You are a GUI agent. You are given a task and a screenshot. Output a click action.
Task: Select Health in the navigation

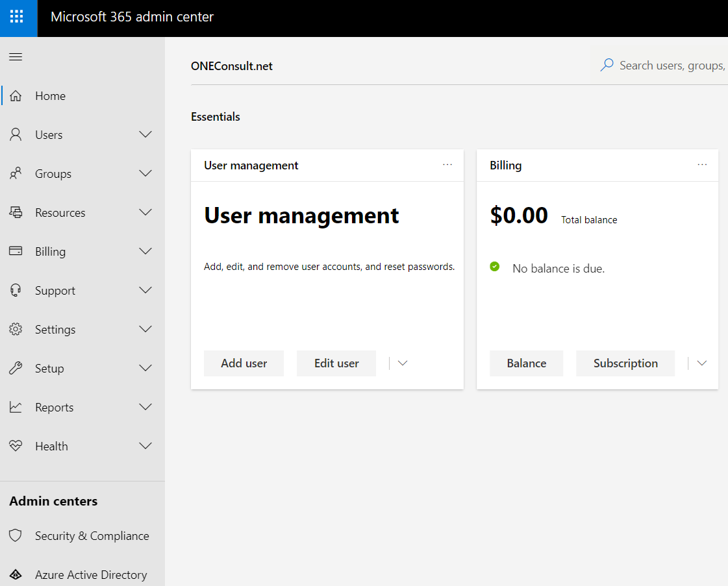pos(82,446)
